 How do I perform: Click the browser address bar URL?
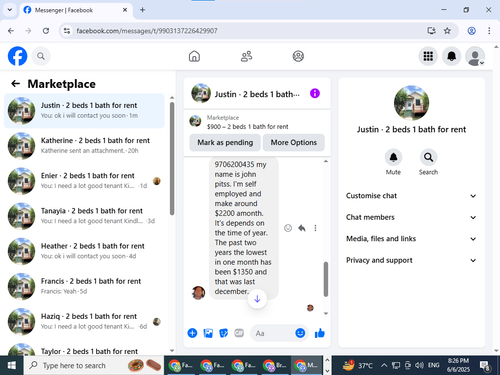[147, 31]
